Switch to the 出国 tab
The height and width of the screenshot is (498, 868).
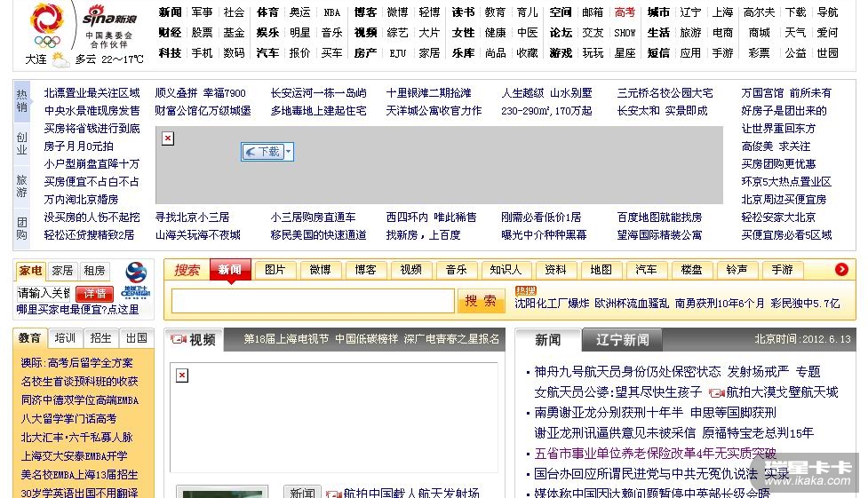(137, 338)
